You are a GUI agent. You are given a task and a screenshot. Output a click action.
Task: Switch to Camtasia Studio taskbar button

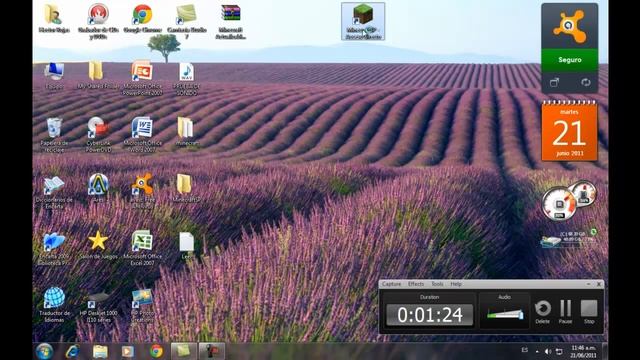pos(184,351)
